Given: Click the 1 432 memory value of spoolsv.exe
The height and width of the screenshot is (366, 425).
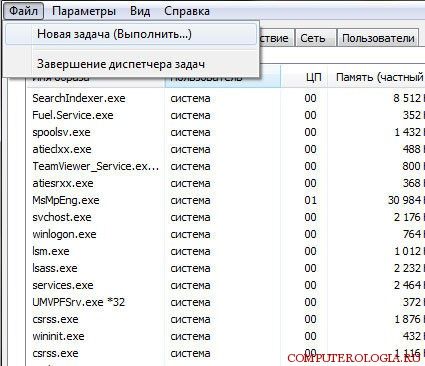Looking at the screenshot, I should click(408, 132).
